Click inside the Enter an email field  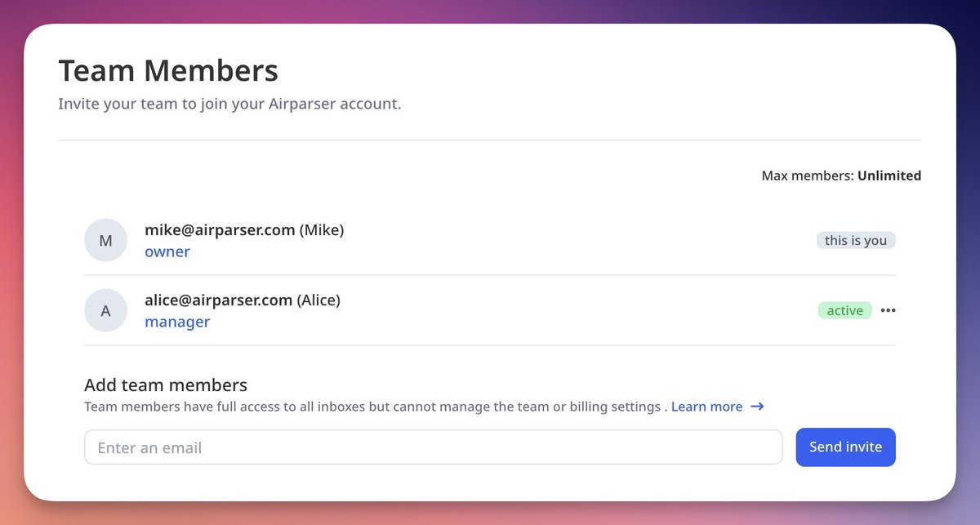433,447
